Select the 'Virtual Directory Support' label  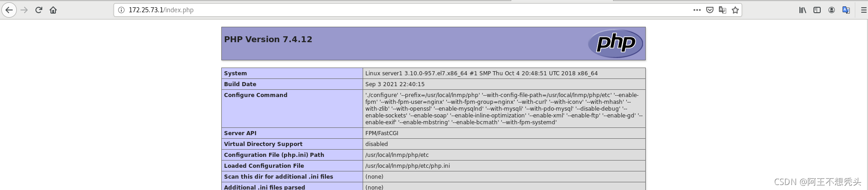point(263,144)
